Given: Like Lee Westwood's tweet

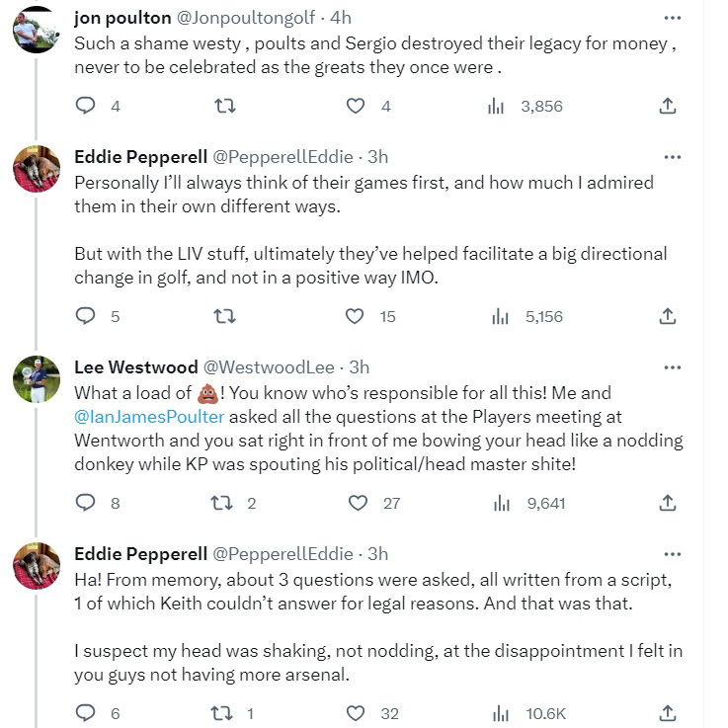Looking at the screenshot, I should pyautogui.click(x=358, y=503).
